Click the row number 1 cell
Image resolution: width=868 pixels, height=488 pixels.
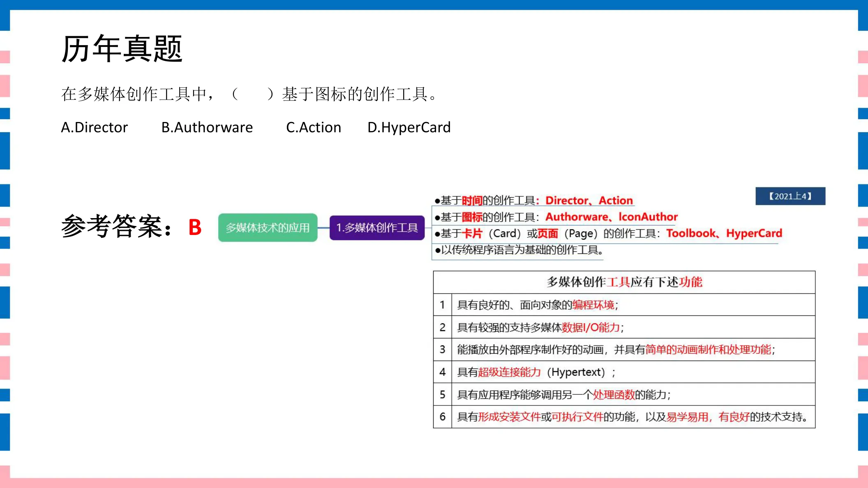tap(443, 305)
